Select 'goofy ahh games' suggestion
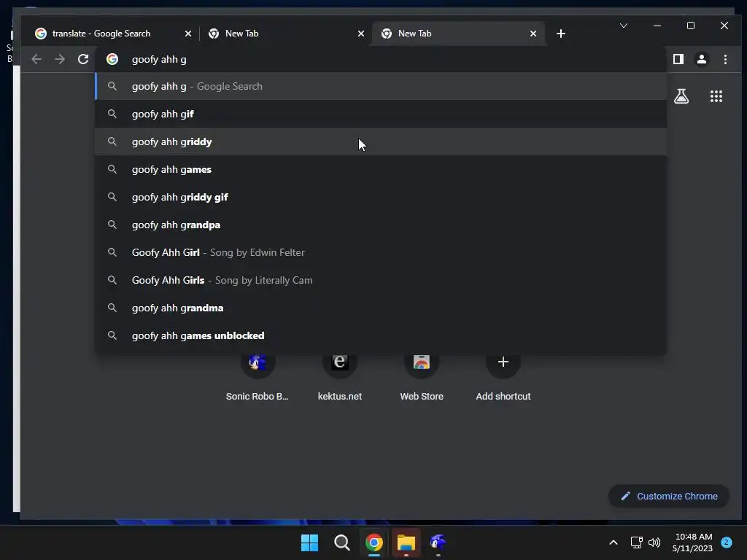747x560 pixels. 381,169
